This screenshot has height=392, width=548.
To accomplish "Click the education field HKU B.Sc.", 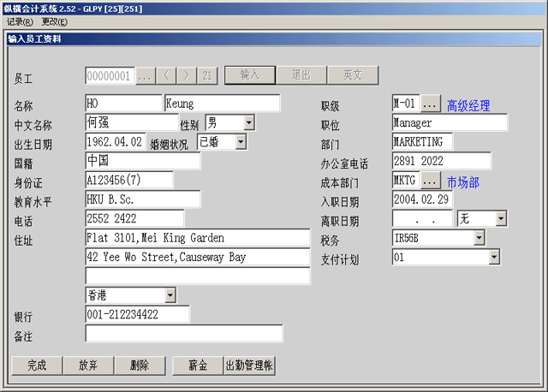I will coord(143,199).
